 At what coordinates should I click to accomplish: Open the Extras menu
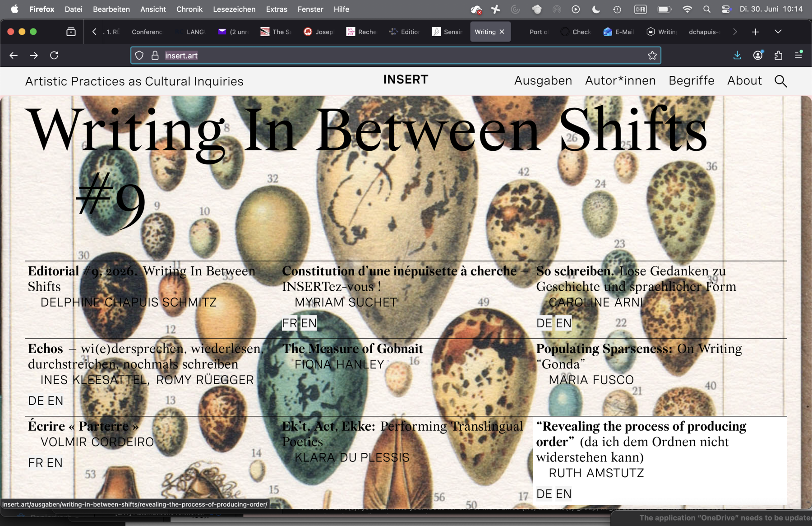(x=277, y=9)
